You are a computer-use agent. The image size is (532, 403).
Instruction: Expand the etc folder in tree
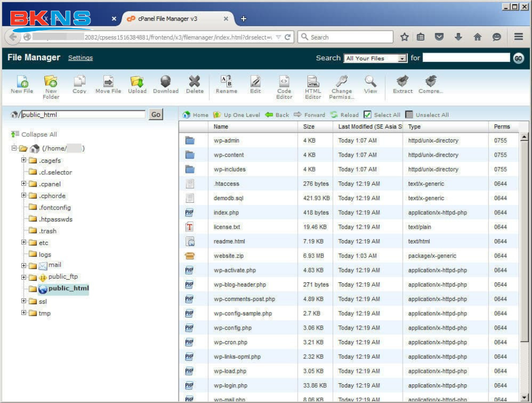click(x=24, y=242)
